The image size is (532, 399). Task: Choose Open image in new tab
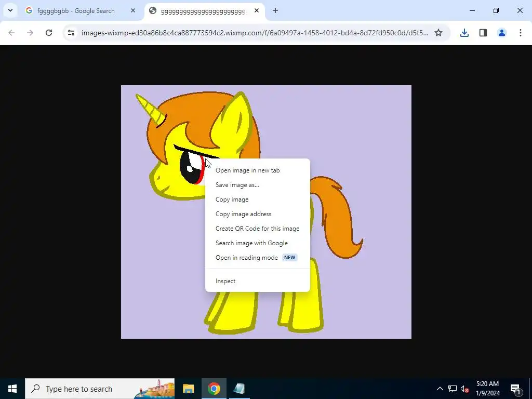[258, 170]
